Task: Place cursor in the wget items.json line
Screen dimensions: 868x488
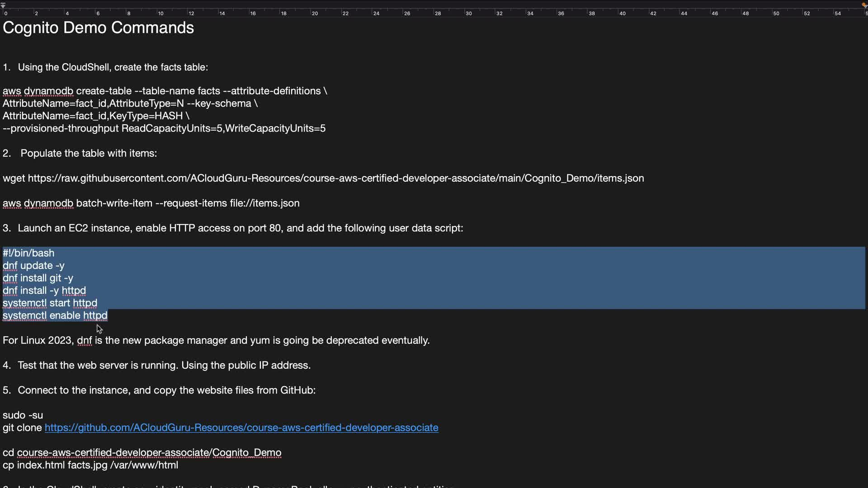Action: (323, 178)
